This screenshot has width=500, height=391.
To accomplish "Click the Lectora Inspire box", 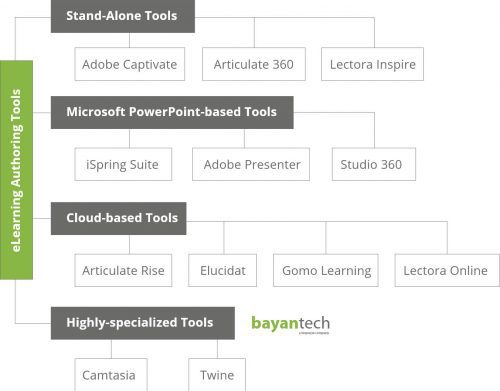I will [372, 64].
